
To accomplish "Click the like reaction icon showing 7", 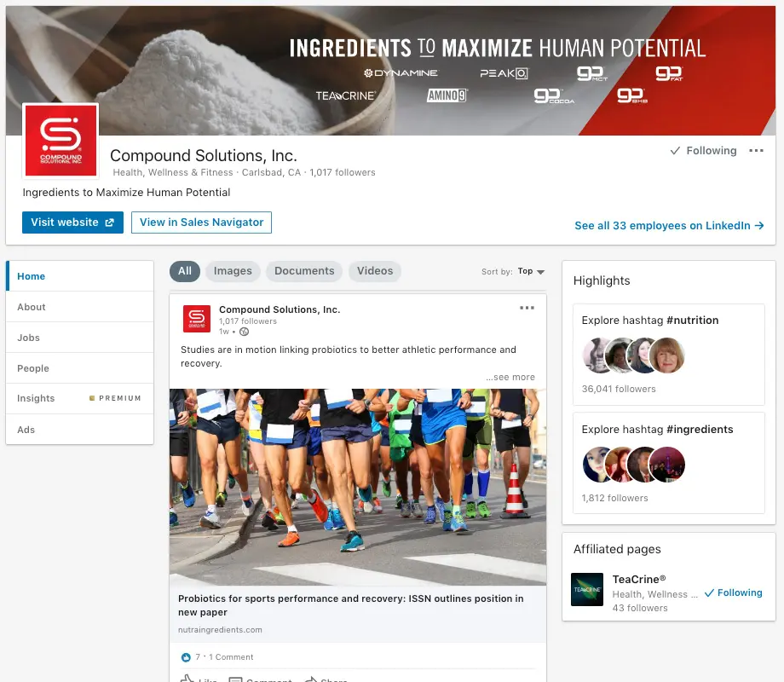I will 186,657.
